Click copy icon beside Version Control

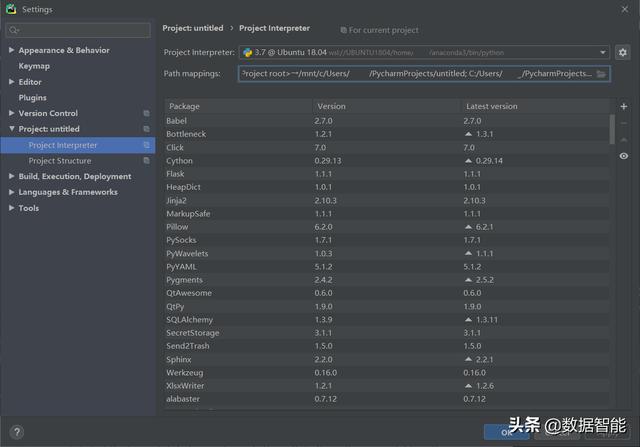146,113
